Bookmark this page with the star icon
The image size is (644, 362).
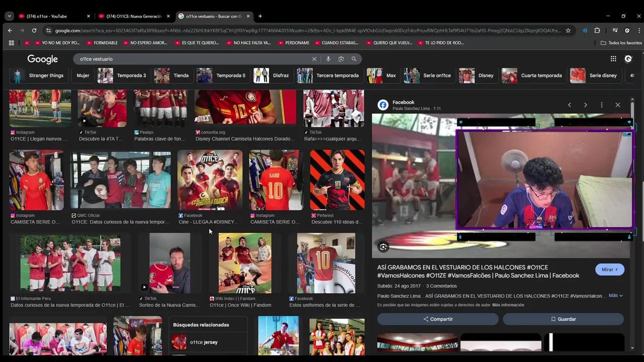pos(568,30)
